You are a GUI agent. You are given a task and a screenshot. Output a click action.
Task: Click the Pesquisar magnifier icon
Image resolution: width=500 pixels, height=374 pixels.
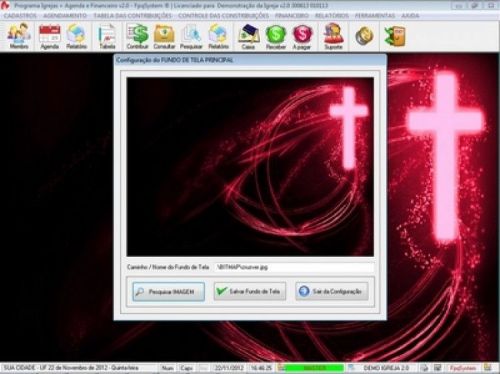point(191,36)
